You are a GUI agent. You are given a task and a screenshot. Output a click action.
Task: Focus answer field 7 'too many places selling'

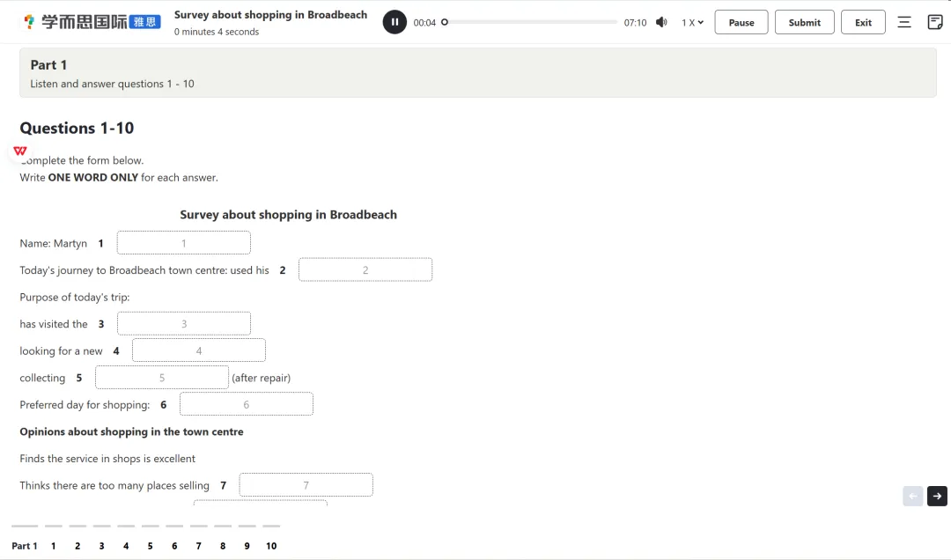(306, 485)
